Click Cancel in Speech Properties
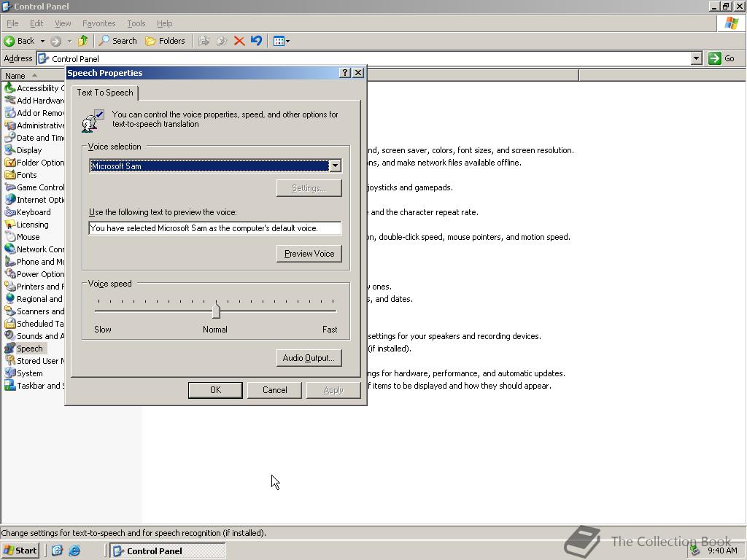Screen dimensions: 747x560 click(274, 390)
